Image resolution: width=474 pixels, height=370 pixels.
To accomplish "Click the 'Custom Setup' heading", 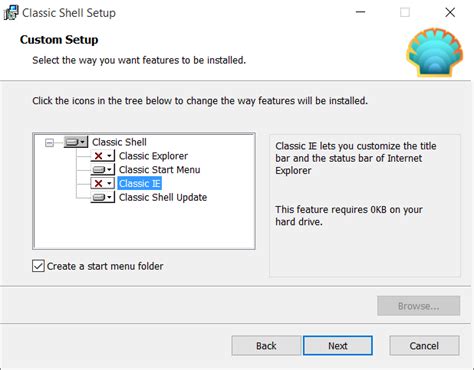I will 59,40.
